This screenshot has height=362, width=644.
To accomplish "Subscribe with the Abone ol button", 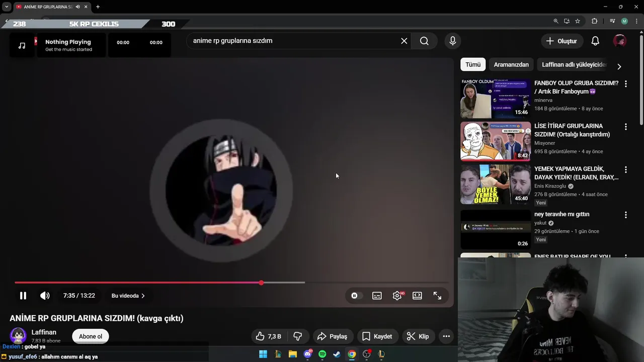I will pyautogui.click(x=91, y=336).
